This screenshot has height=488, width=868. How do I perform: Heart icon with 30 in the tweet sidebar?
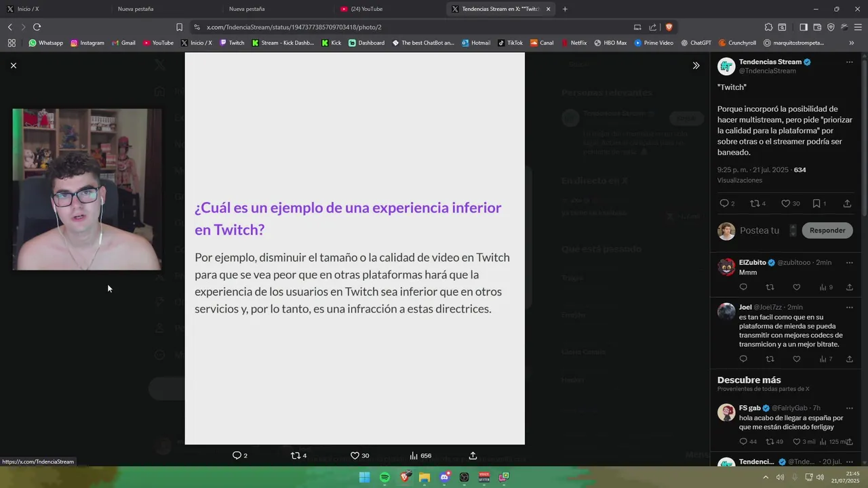click(x=785, y=203)
